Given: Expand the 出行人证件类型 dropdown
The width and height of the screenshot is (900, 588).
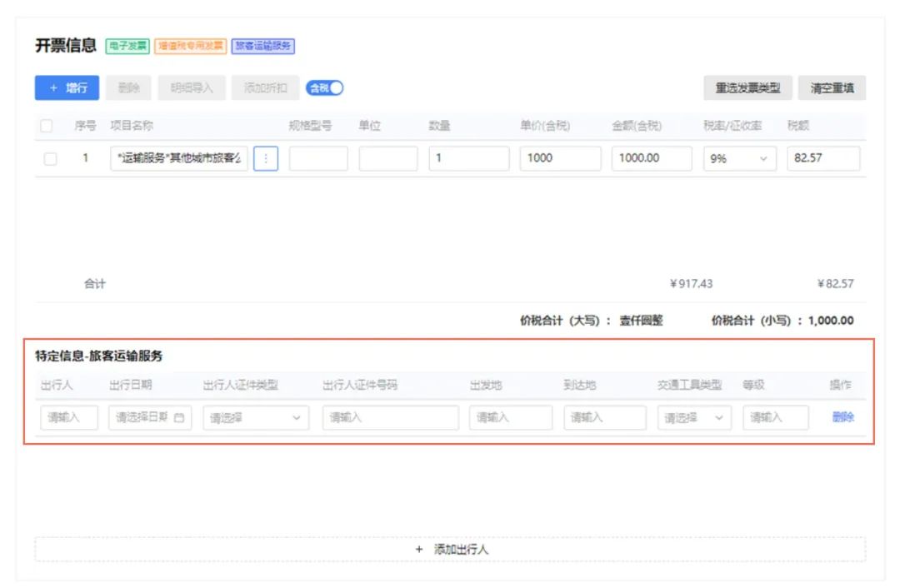Looking at the screenshot, I should (x=255, y=418).
